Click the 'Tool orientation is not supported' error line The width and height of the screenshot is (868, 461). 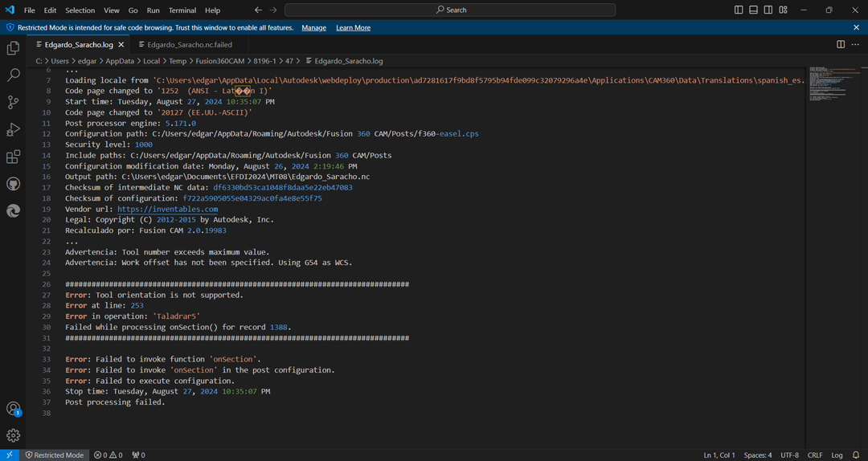pos(154,295)
